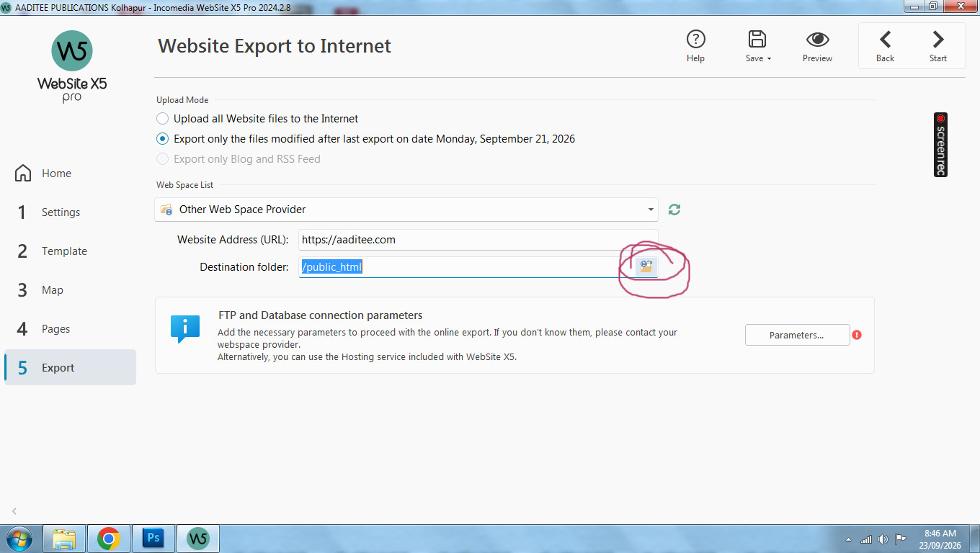Open step 3 Map
The height and width of the screenshot is (553, 980).
pyautogui.click(x=70, y=290)
